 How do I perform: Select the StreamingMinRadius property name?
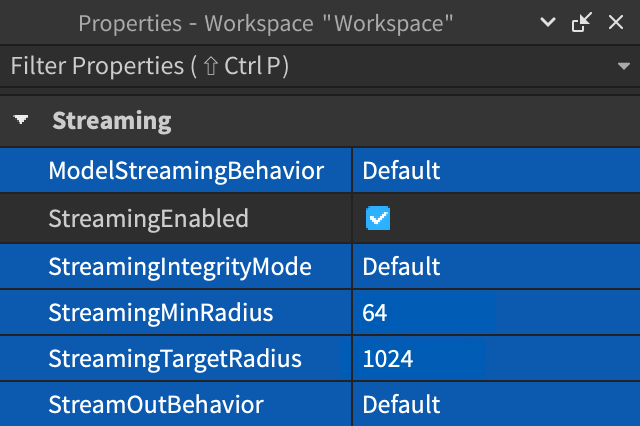coord(160,313)
